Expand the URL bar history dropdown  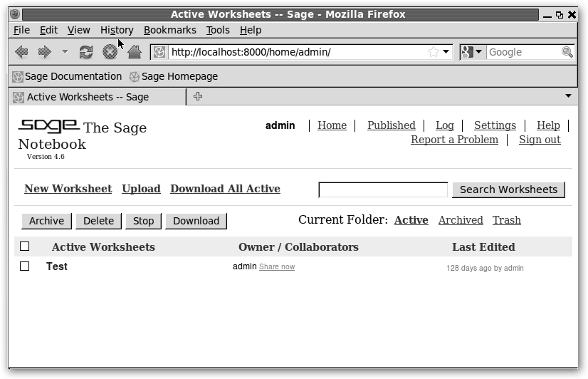click(x=446, y=52)
